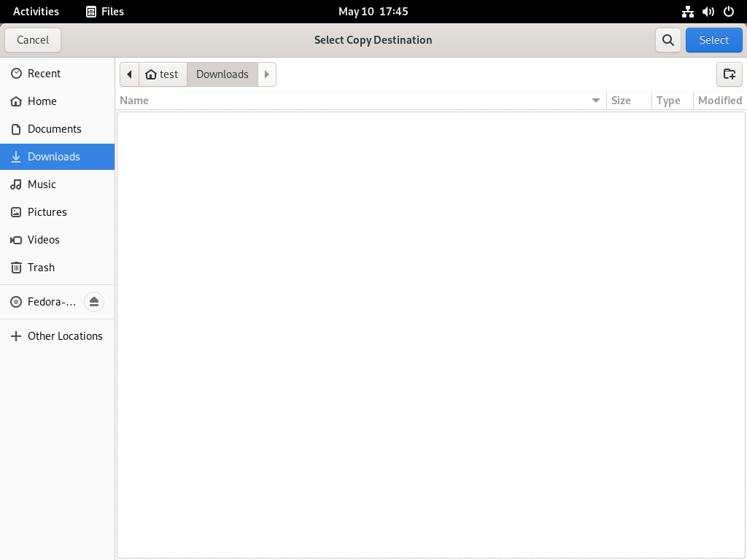This screenshot has width=747, height=560.
Task: Open Trash in the sidebar
Action: [57, 267]
